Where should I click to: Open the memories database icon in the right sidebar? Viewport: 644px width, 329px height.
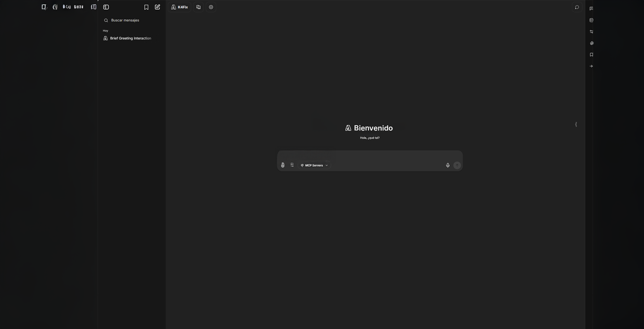click(x=591, y=20)
